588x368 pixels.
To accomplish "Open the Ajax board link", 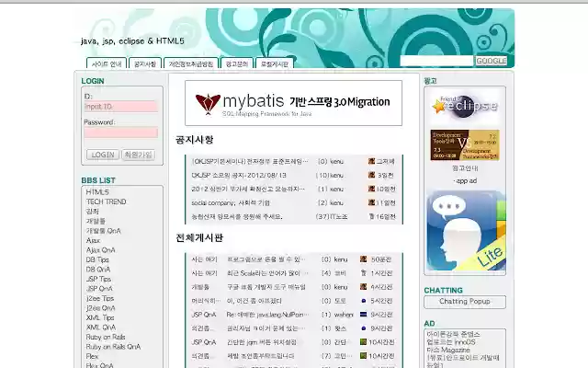I will pyautogui.click(x=93, y=240).
